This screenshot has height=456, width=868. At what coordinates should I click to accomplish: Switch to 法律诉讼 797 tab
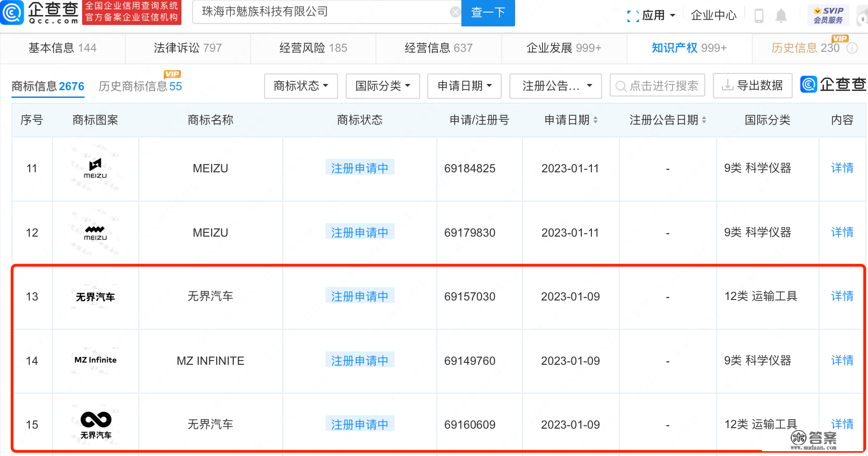188,48
